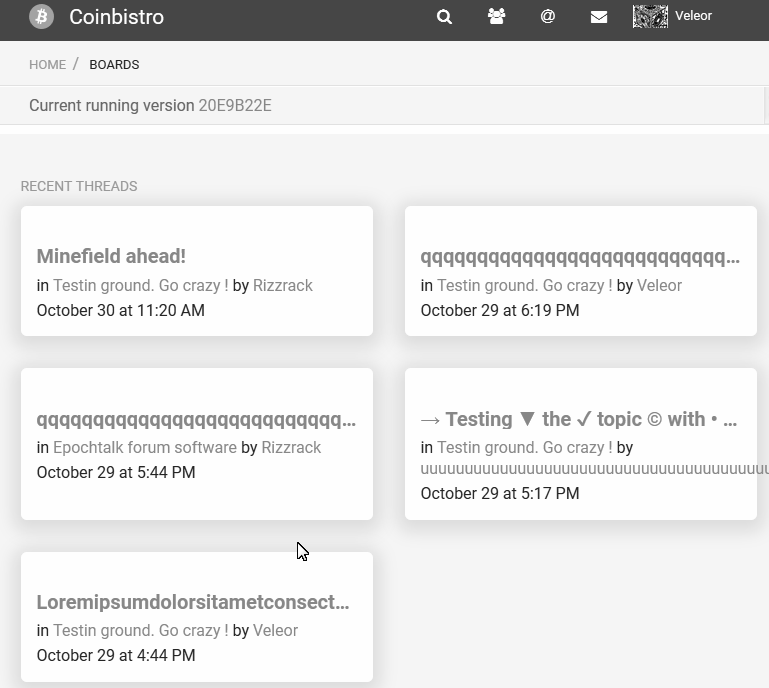The height and width of the screenshot is (688, 769).
Task: Open board link in October 29 5:17 PM card
Action: [x=525, y=447]
